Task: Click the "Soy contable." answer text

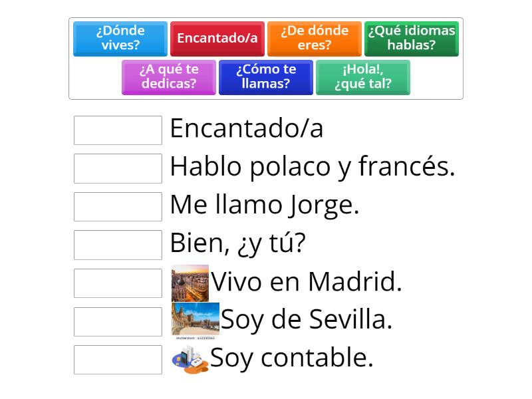Action: point(292,358)
